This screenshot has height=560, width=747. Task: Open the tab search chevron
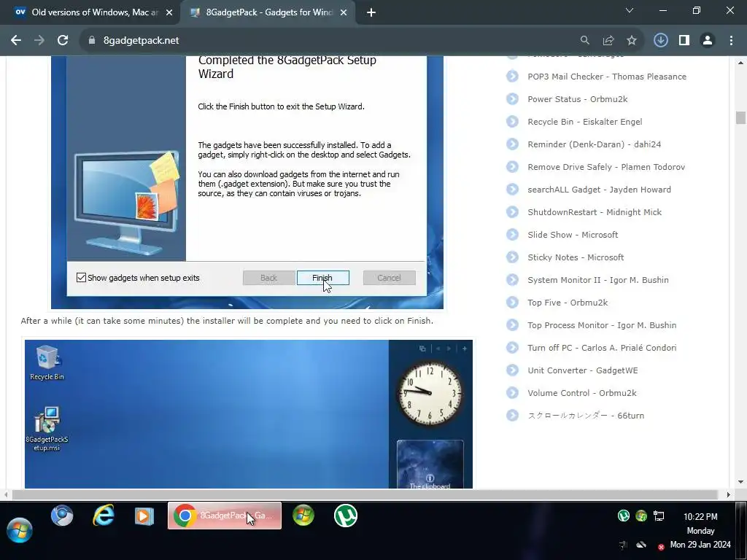(630, 10)
